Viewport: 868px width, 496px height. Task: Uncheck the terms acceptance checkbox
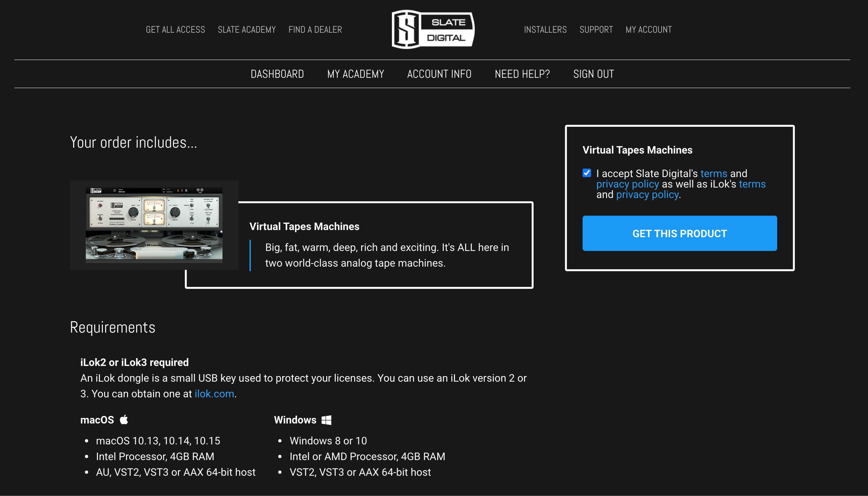pyautogui.click(x=587, y=173)
